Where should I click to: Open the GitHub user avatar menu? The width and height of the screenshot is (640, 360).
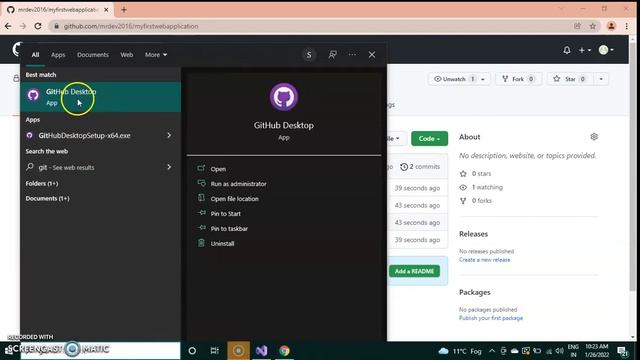click(606, 50)
